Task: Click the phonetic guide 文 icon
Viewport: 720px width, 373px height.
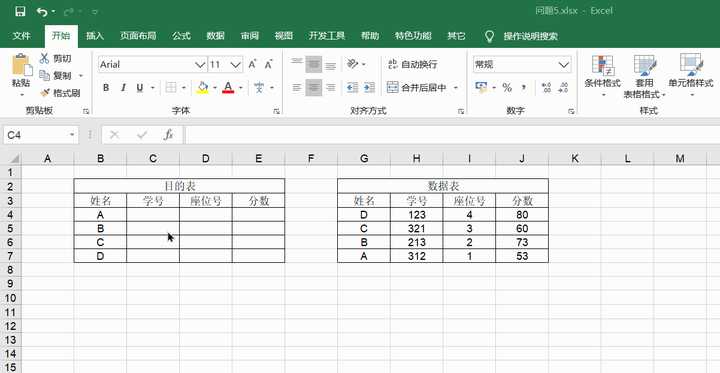Action: [259, 87]
